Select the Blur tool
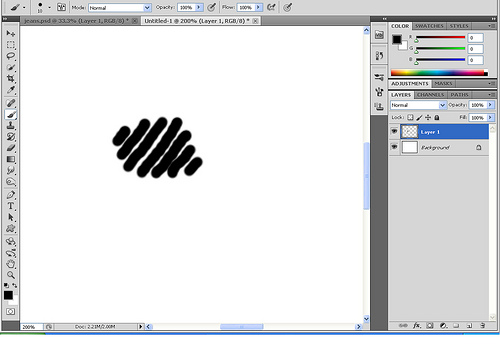Screen dimensions: 500x362 11,171
